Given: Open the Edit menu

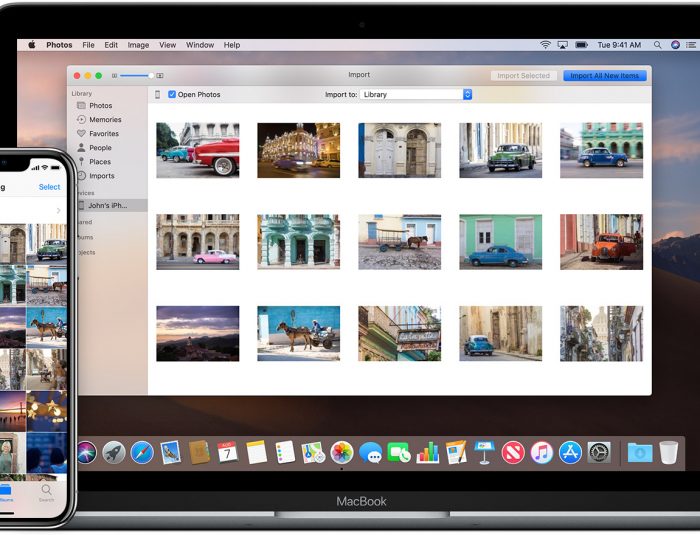Looking at the screenshot, I should 111,45.
